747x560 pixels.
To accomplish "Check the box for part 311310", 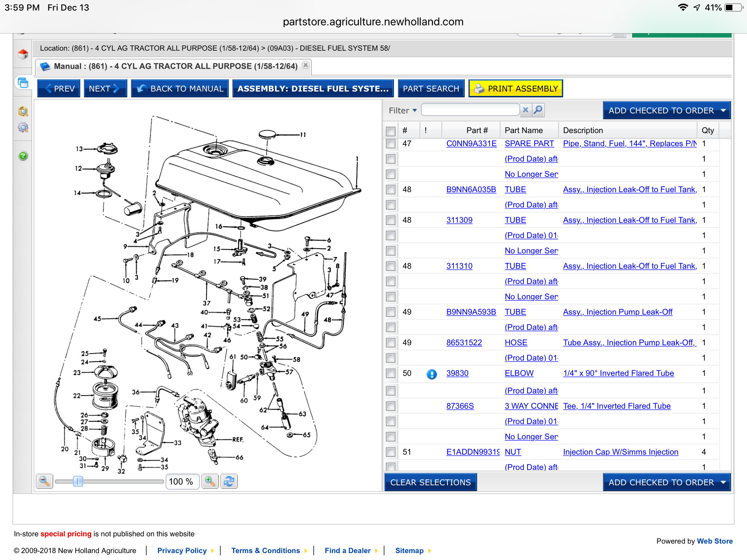I will [x=391, y=266].
